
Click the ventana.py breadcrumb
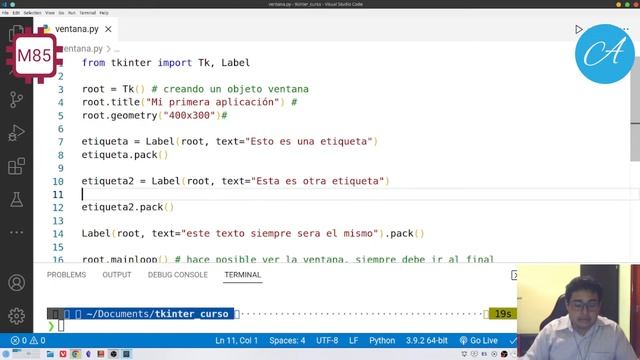(x=83, y=49)
